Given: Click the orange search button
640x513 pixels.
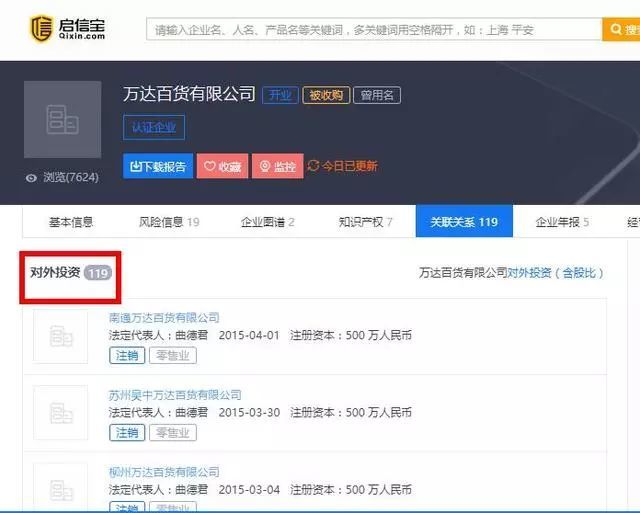Looking at the screenshot, I should click(621, 29).
